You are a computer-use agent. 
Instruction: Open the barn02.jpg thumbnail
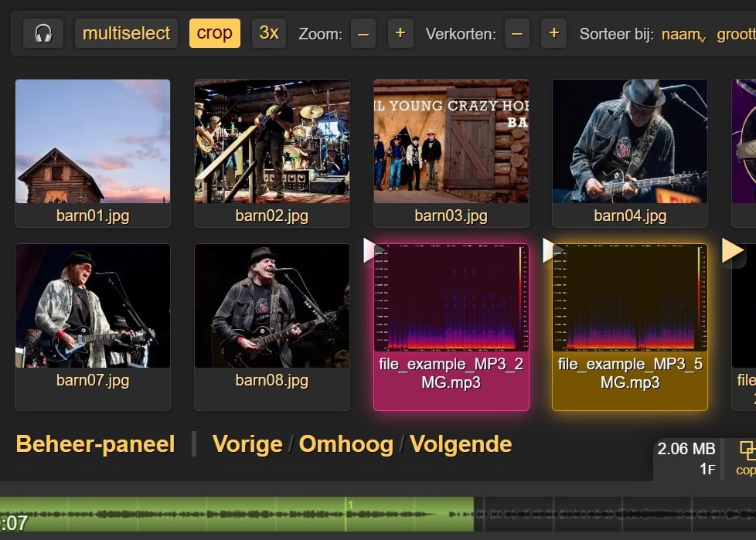272,141
